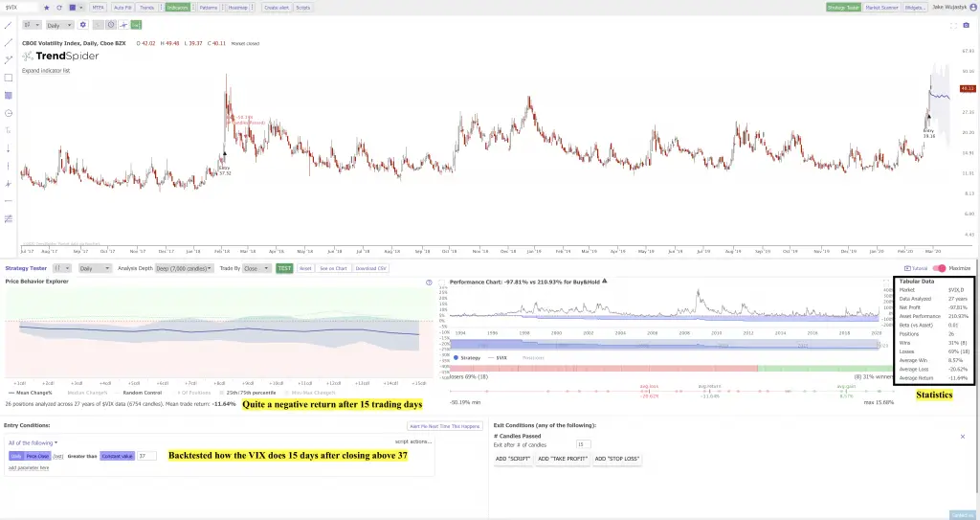Open the MTFA menu
Image resolution: width=980 pixels, height=520 pixels.
[x=99, y=8]
